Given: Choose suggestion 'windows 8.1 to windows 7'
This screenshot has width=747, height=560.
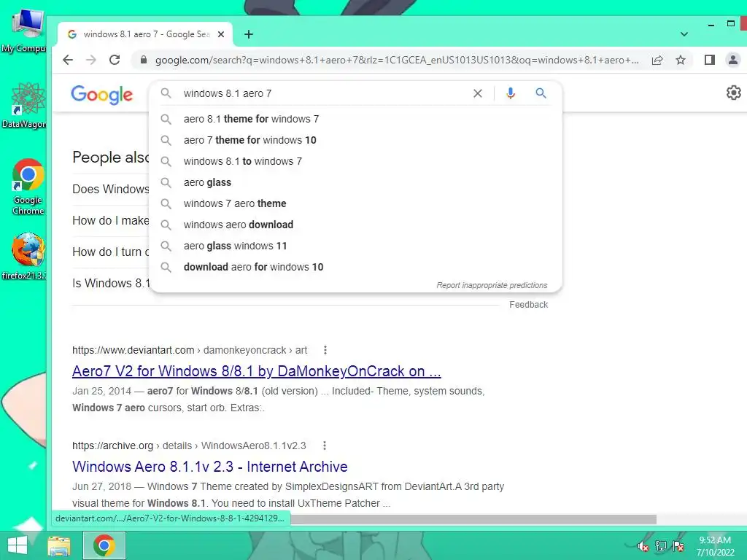Looking at the screenshot, I should [x=355, y=161].
